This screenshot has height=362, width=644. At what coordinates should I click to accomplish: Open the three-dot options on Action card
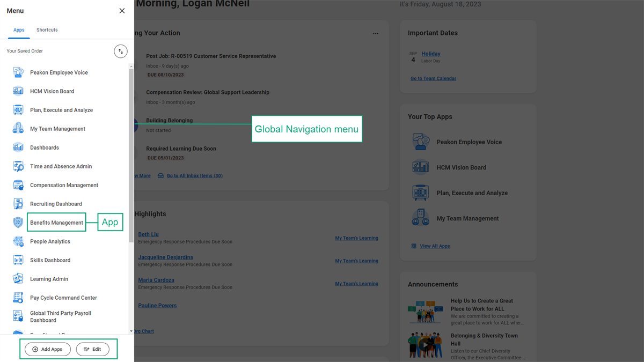point(376,33)
